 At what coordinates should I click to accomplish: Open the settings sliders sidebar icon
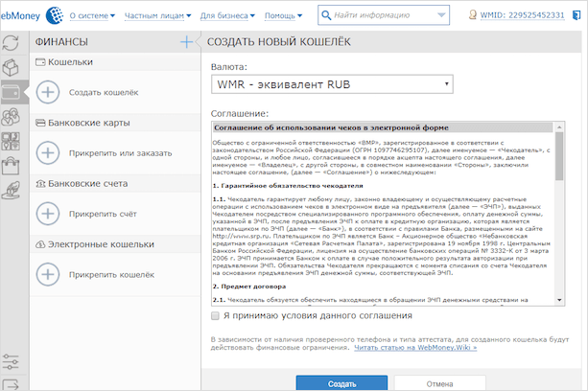11,362
